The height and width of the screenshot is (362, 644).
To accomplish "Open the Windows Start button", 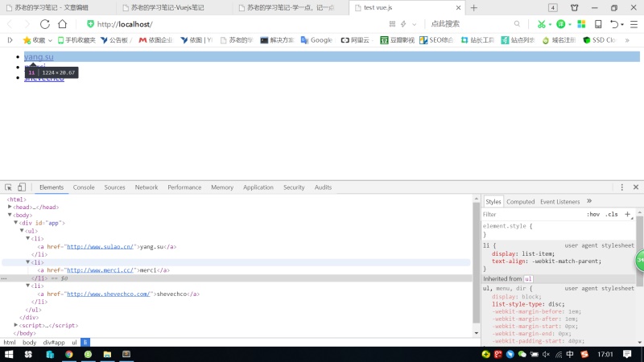I will [9, 354].
